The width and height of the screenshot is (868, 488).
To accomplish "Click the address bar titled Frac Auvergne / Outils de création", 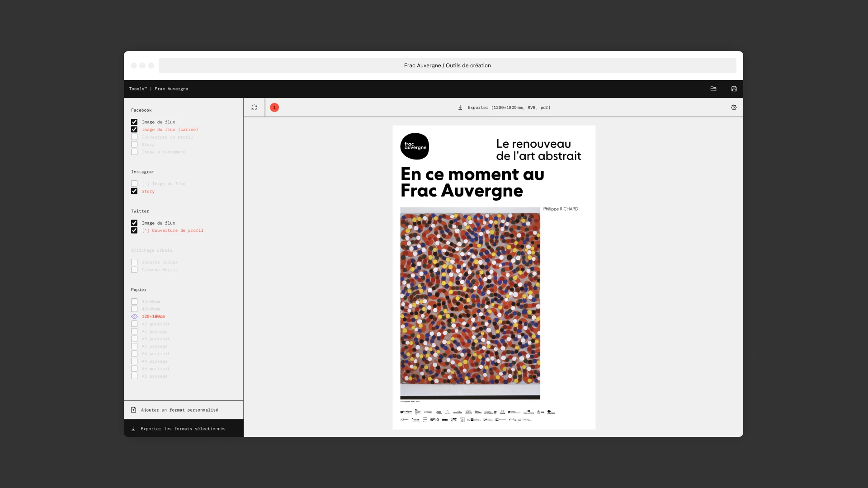I will point(447,66).
